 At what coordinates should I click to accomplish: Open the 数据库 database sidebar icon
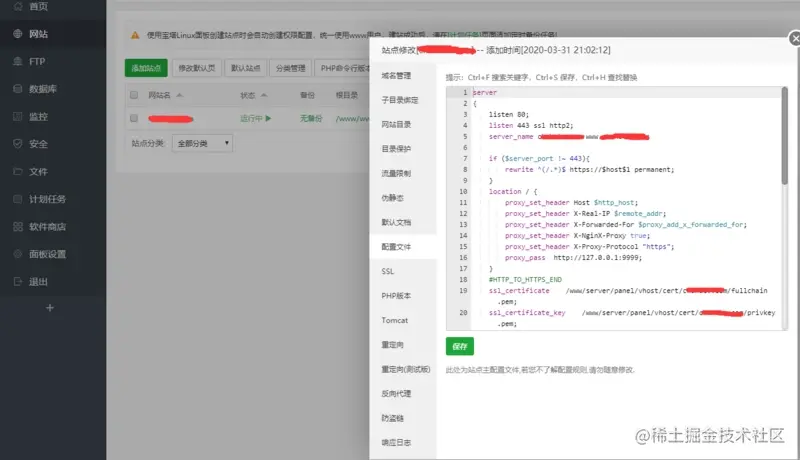18,89
